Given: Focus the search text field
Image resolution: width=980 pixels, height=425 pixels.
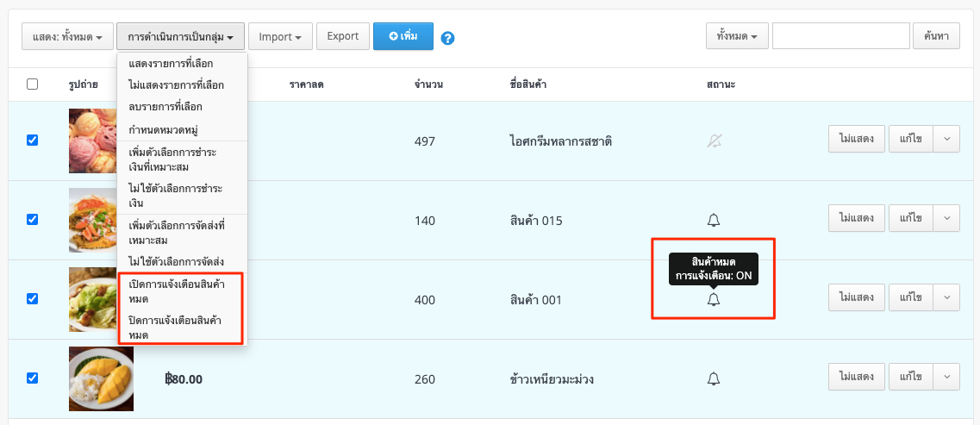Looking at the screenshot, I should point(840,36).
